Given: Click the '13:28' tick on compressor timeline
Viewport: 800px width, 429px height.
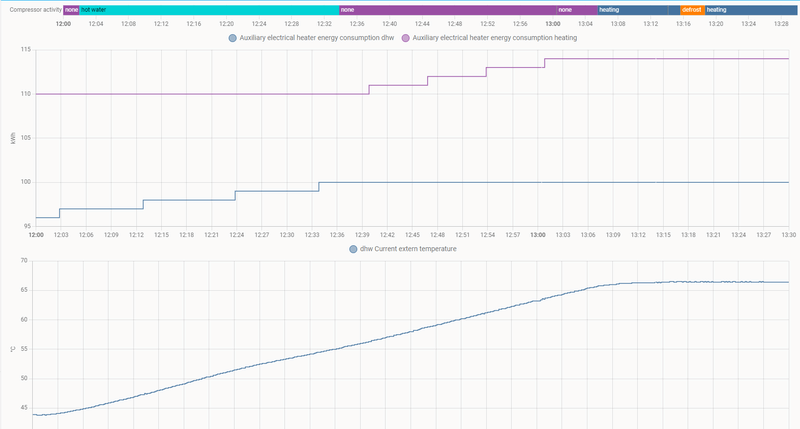Looking at the screenshot, I should click(x=781, y=23).
